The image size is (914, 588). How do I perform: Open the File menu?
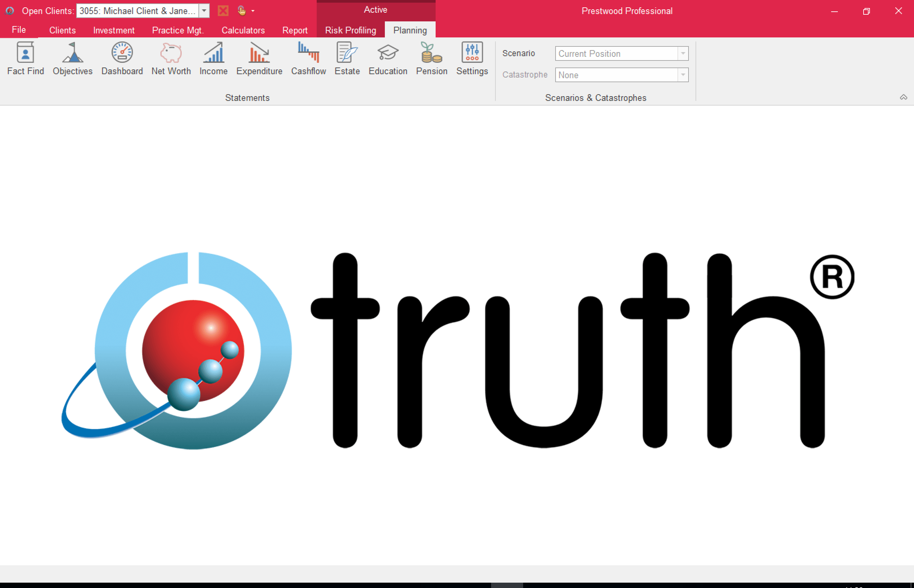click(19, 30)
